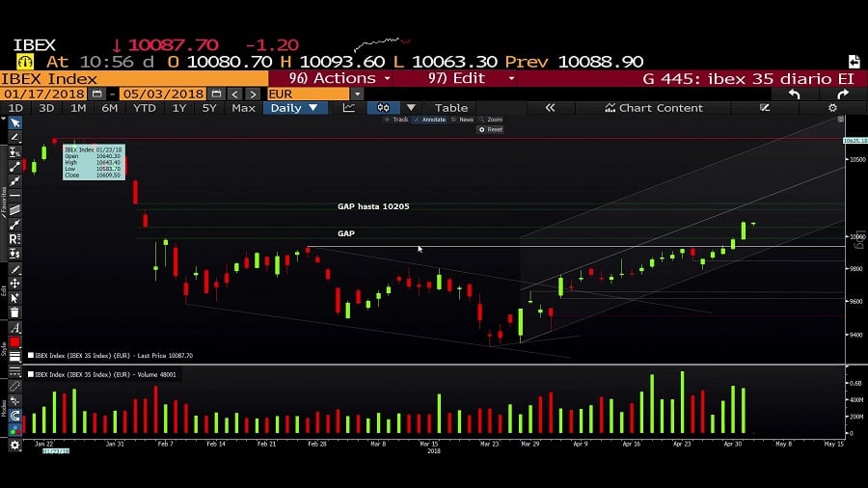The height and width of the screenshot is (488, 868).
Task: Open annotation toolbar settings gear
Action: [x=14, y=445]
